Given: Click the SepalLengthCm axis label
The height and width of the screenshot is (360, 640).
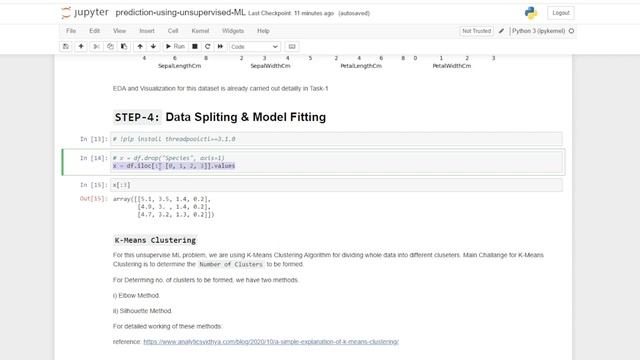Looking at the screenshot, I should click(180, 66).
